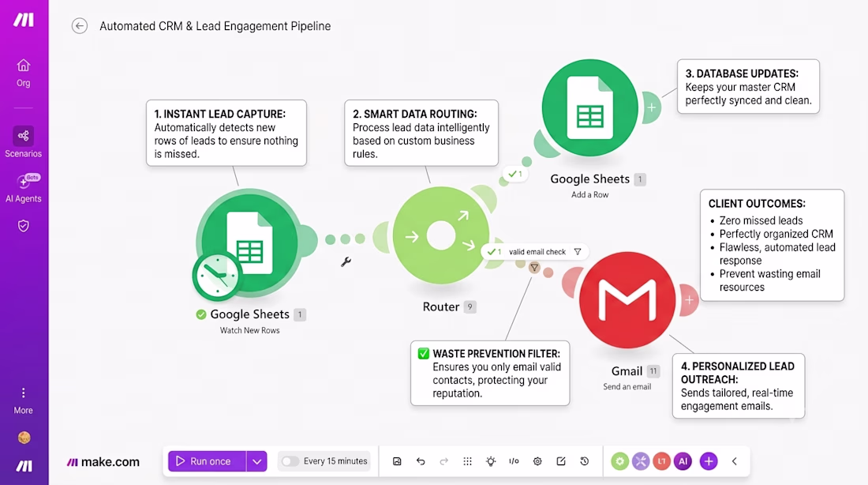Image resolution: width=868 pixels, height=485 pixels.
Task: Click the valid email check filter label
Action: click(537, 252)
